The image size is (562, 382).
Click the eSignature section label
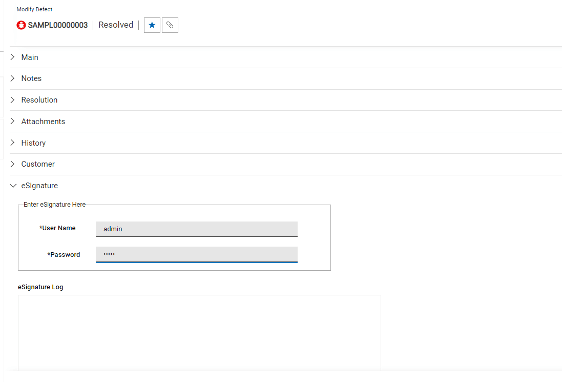click(x=39, y=186)
